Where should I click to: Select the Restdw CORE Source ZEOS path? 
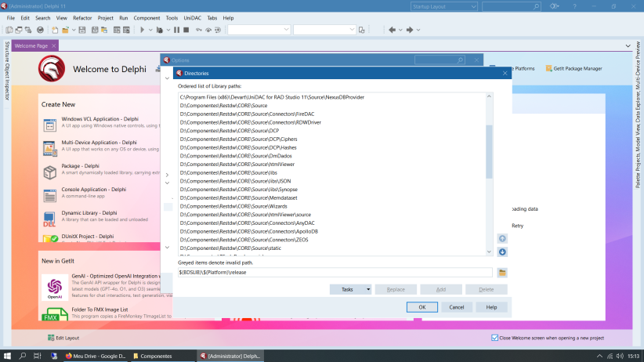tap(223, 239)
